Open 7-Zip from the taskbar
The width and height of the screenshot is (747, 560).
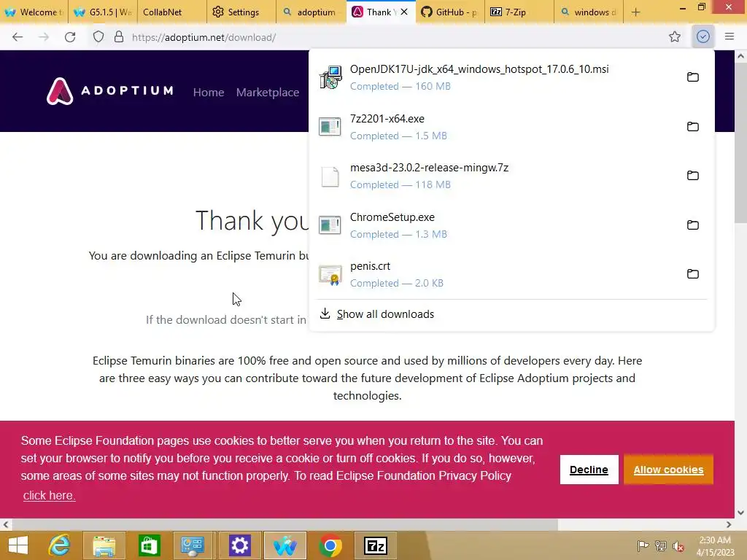pyautogui.click(x=376, y=545)
